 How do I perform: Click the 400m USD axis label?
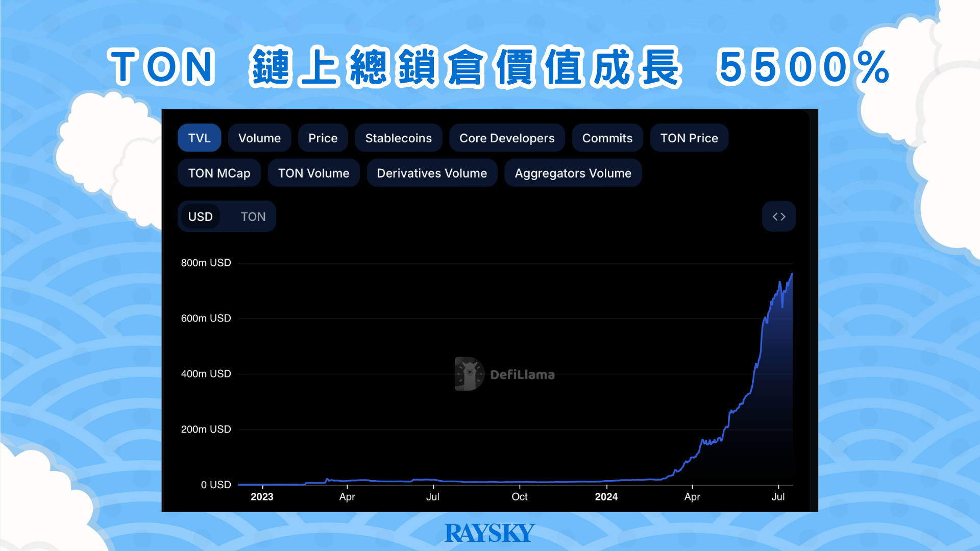[x=206, y=374]
